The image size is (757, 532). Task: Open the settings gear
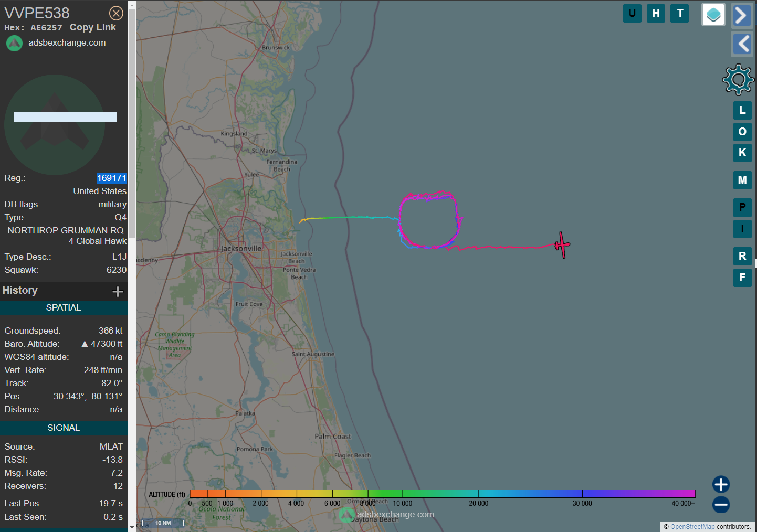pyautogui.click(x=738, y=80)
